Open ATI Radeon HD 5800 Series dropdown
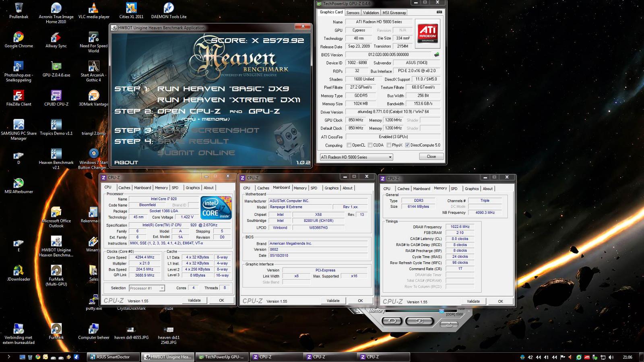 pyautogui.click(x=356, y=157)
